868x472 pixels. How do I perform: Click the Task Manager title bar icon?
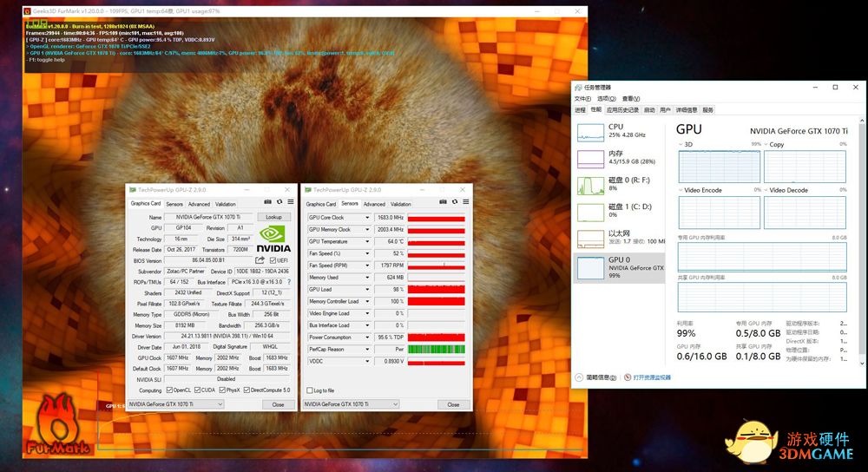(578, 88)
